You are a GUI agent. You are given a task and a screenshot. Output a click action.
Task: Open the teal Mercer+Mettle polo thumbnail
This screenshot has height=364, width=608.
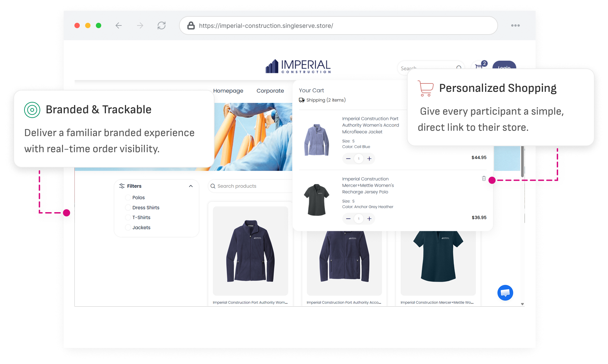click(438, 263)
